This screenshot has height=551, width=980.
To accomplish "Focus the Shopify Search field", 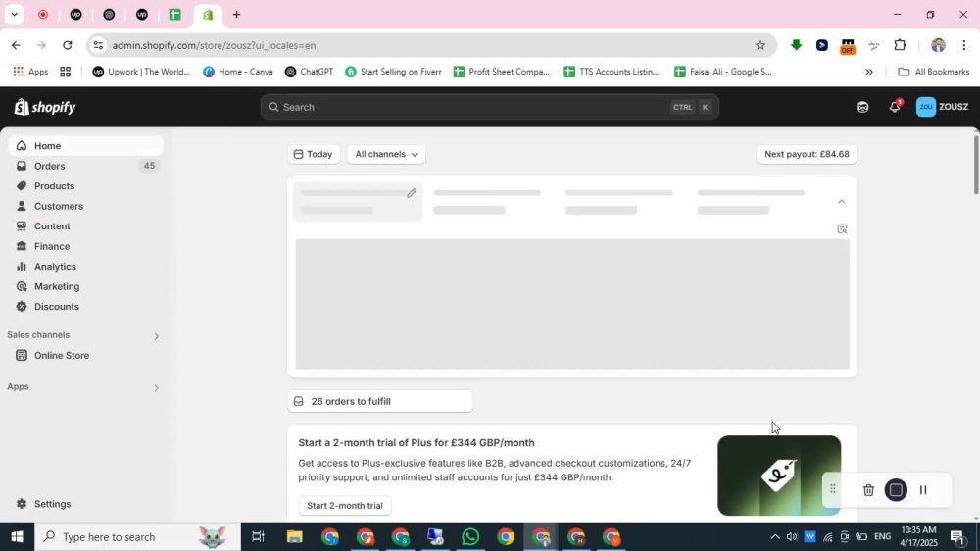I will (x=489, y=107).
